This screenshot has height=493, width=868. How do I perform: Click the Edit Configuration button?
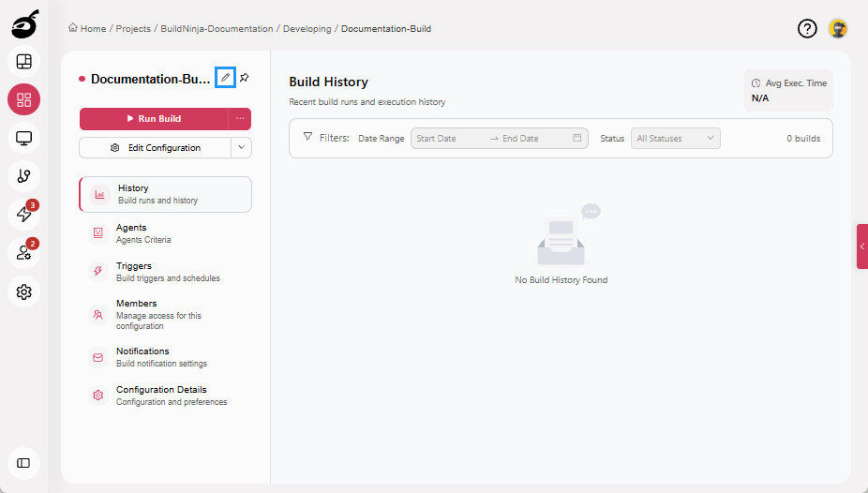pyautogui.click(x=155, y=148)
